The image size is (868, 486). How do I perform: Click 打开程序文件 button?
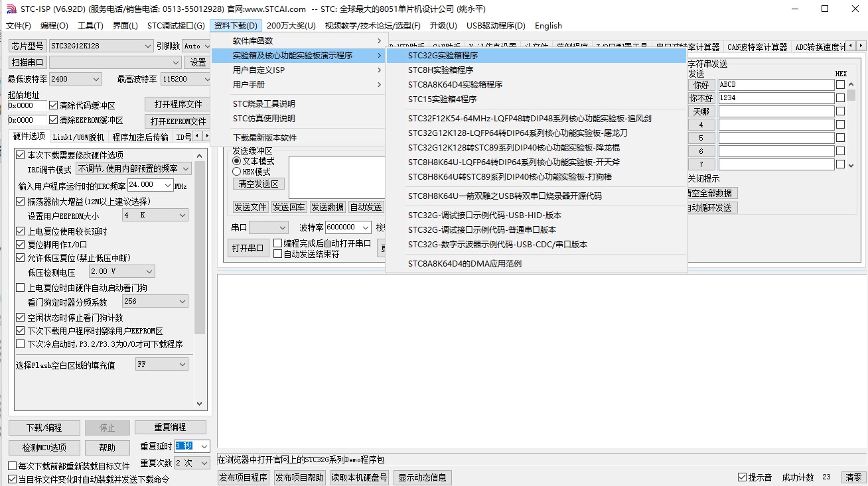[178, 104]
